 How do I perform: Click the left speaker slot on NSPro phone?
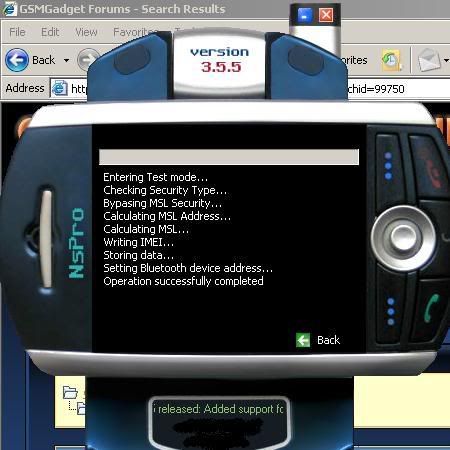(47, 238)
